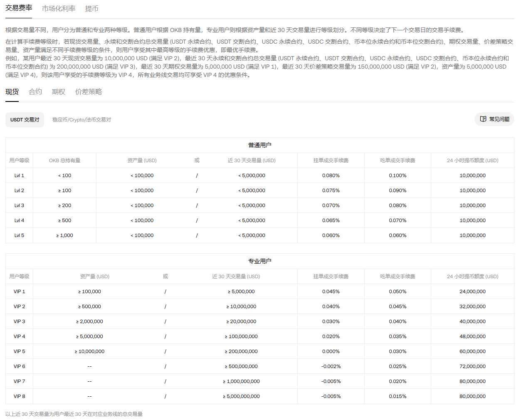Open the 提币 tab
Image resolution: width=526 pixels, height=420 pixels.
click(x=91, y=8)
